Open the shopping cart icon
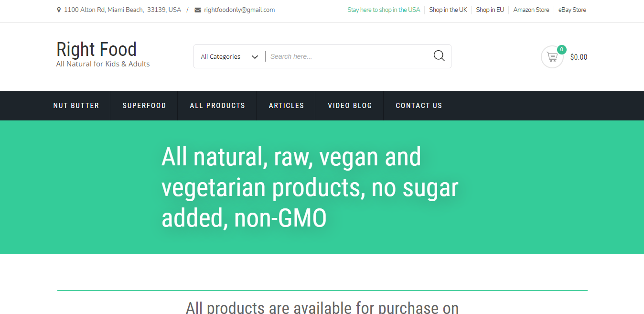The image size is (644, 314). (x=552, y=57)
